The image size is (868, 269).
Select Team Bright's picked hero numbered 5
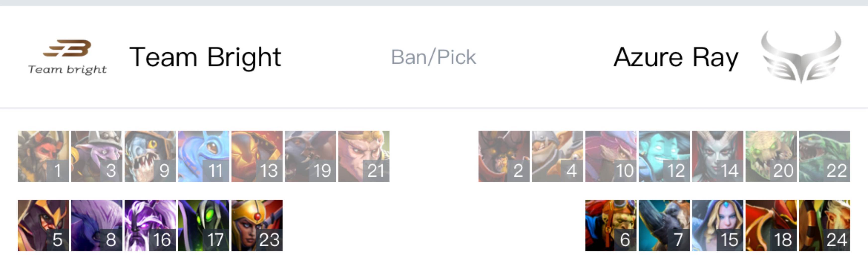tap(43, 225)
